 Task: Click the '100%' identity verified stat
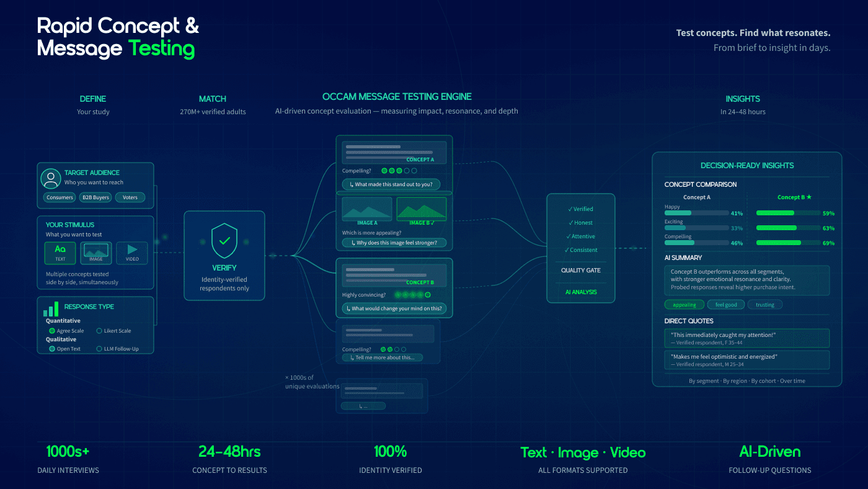[x=390, y=452]
